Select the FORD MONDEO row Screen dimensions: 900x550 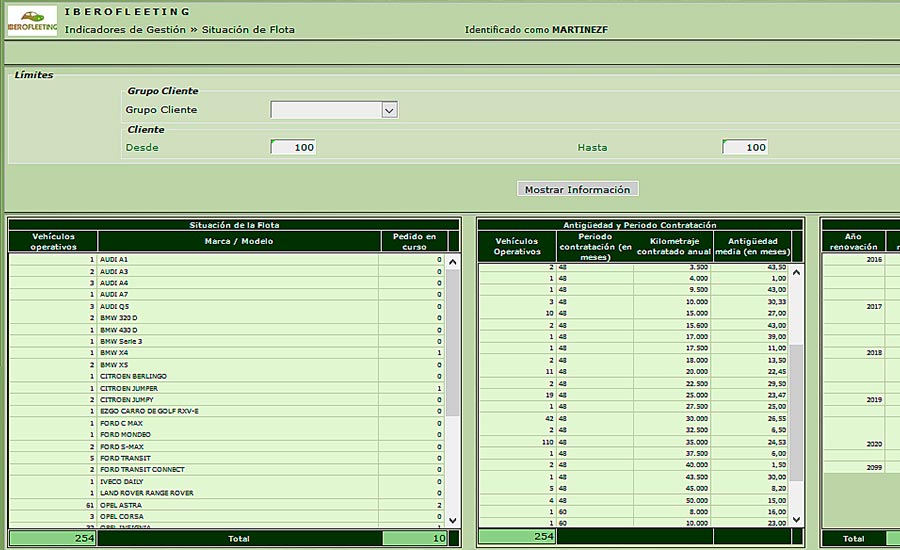226,435
